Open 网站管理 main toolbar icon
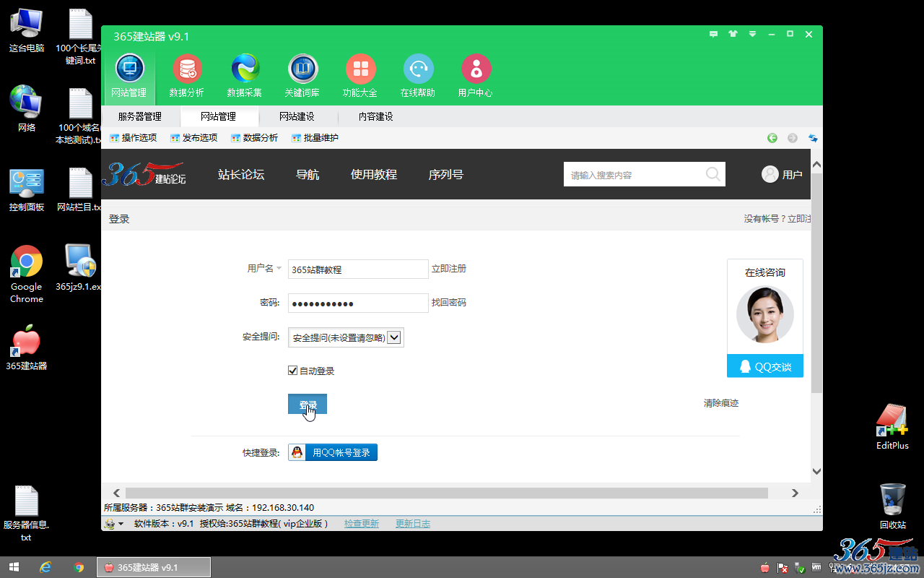The height and width of the screenshot is (578, 924). pos(129,76)
